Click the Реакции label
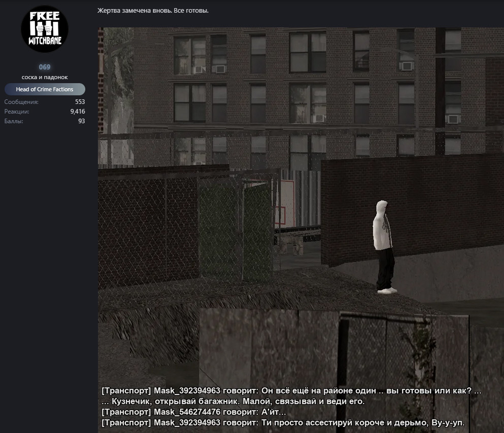This screenshot has width=504, height=433. (x=17, y=112)
